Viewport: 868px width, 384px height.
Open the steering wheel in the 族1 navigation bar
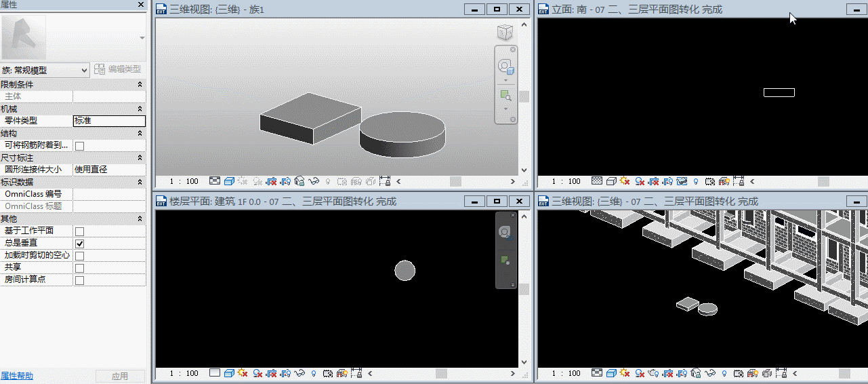(x=503, y=66)
